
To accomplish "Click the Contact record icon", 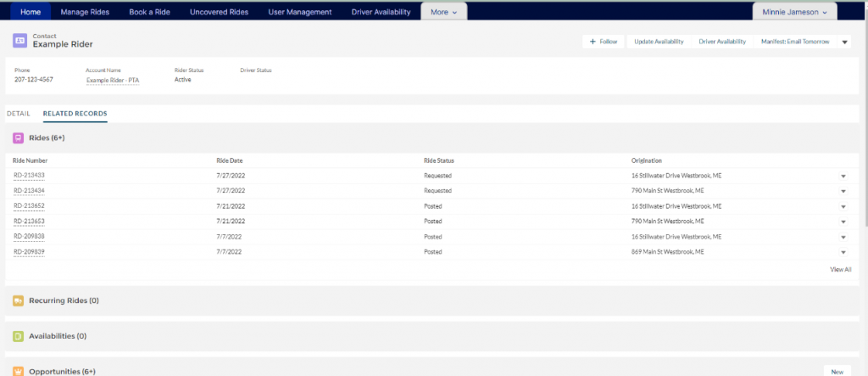I will tap(19, 40).
